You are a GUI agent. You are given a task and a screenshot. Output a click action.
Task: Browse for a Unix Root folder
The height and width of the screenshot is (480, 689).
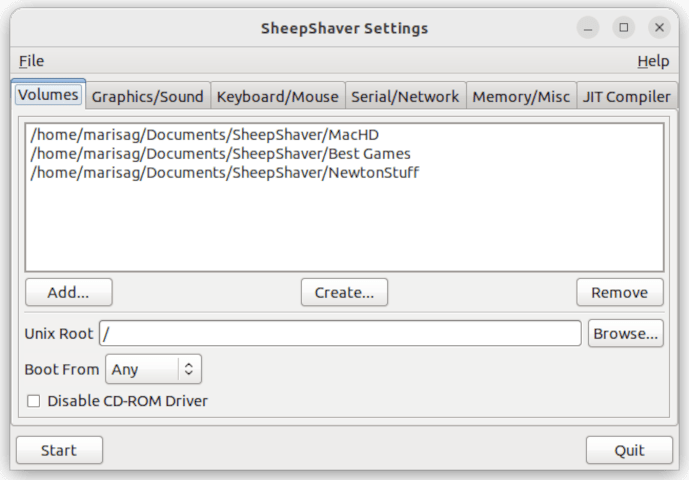(626, 334)
